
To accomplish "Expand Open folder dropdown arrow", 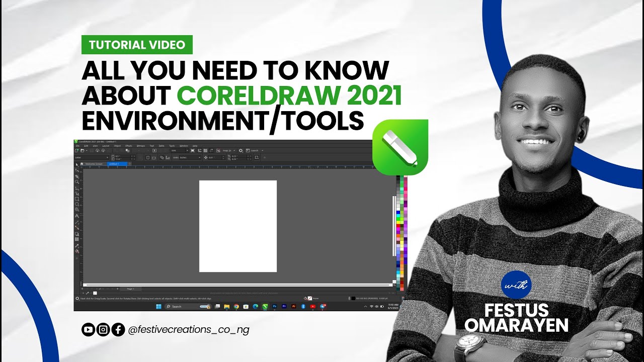I will tap(87, 150).
